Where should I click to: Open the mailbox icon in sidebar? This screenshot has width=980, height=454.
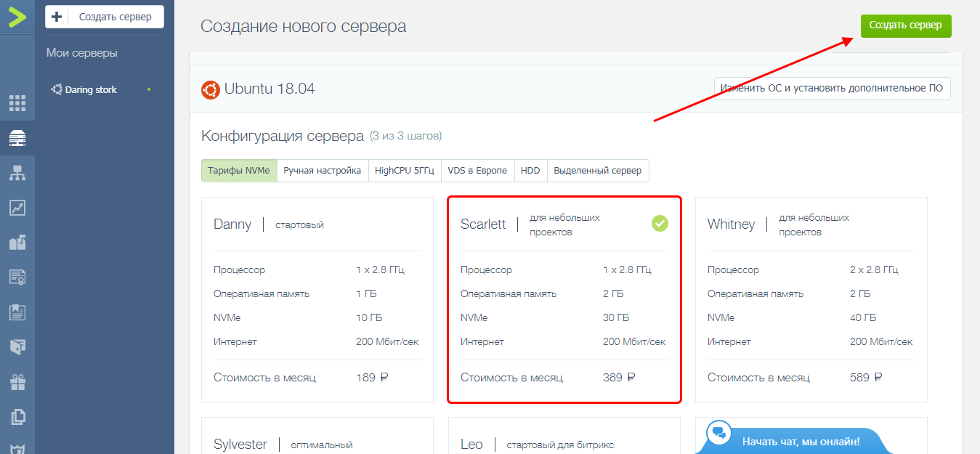pyautogui.click(x=17, y=243)
